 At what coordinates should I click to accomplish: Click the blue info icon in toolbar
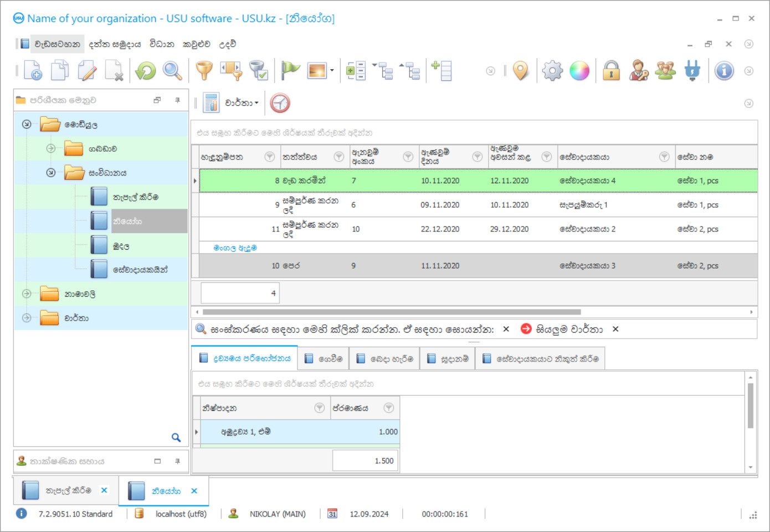point(724,70)
